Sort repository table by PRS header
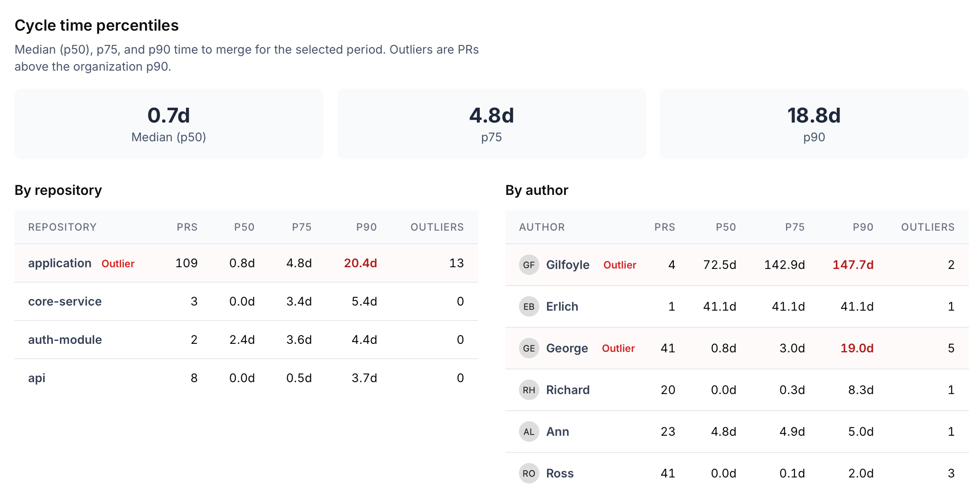 [187, 227]
